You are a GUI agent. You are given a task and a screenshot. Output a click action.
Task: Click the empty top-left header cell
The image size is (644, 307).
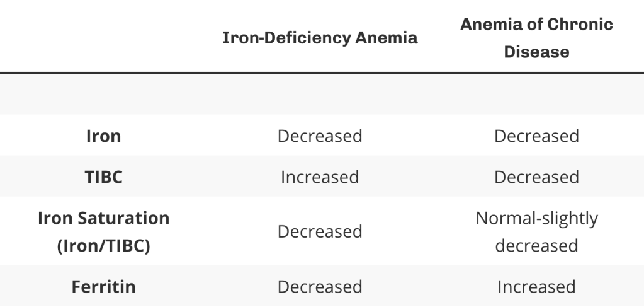click(x=103, y=38)
